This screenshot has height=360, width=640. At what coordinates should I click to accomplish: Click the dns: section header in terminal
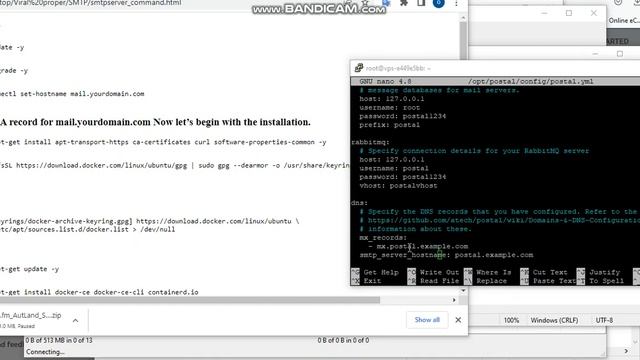[x=359, y=203]
